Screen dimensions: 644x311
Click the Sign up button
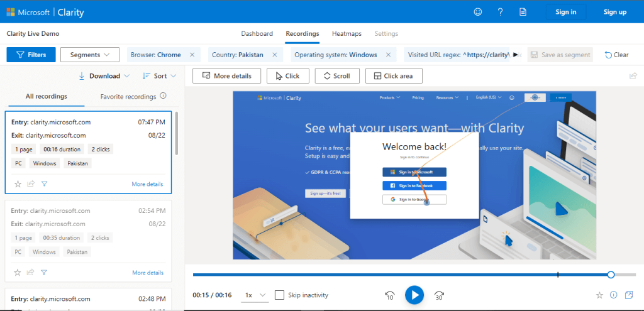615,12
